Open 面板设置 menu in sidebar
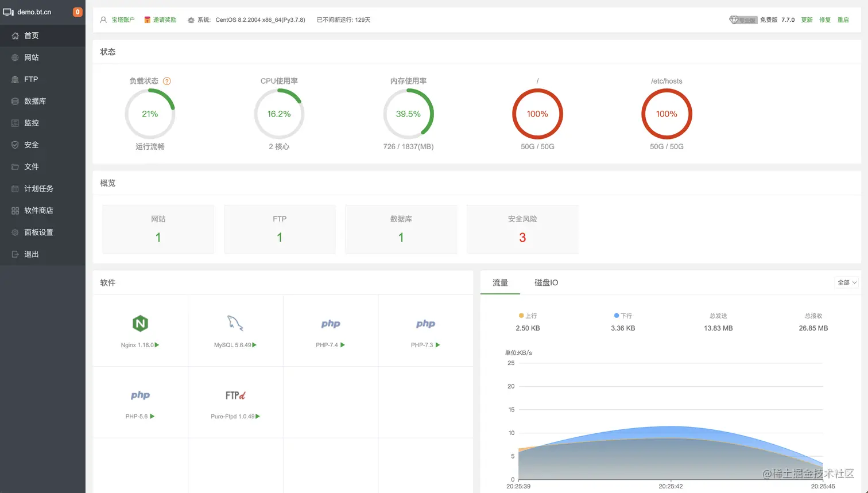 point(42,232)
